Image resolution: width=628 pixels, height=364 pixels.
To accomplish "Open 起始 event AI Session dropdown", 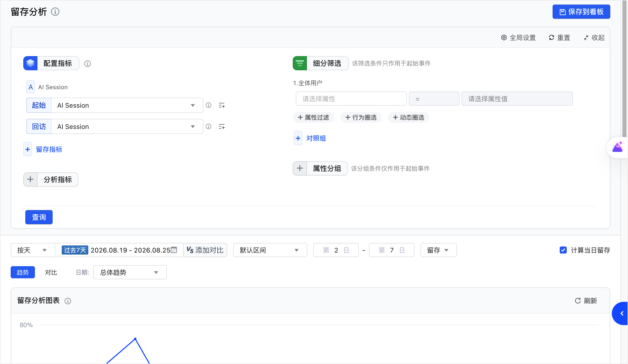I will pos(127,105).
